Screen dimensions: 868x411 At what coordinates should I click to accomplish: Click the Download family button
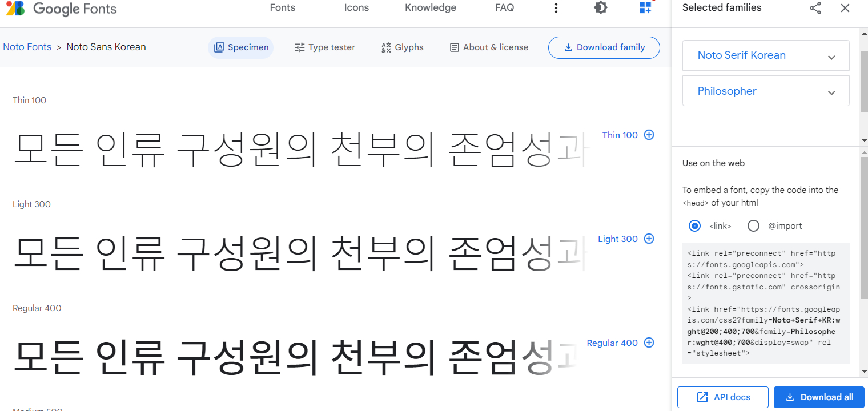click(604, 47)
